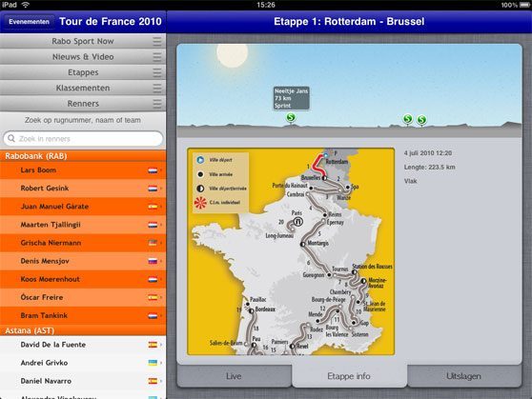
Task: Tap the battery indicator in status bar
Action: click(x=524, y=5)
